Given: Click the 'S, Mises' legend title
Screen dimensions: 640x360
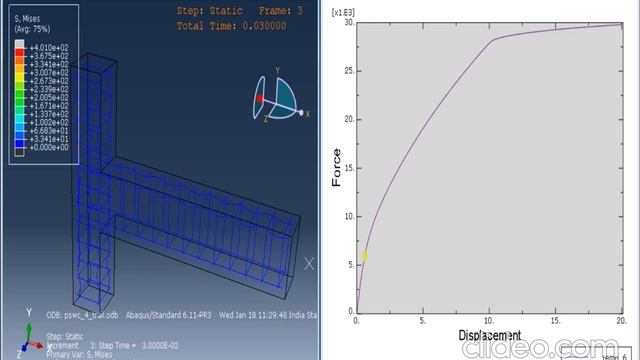Looking at the screenshot, I should pos(27,19).
